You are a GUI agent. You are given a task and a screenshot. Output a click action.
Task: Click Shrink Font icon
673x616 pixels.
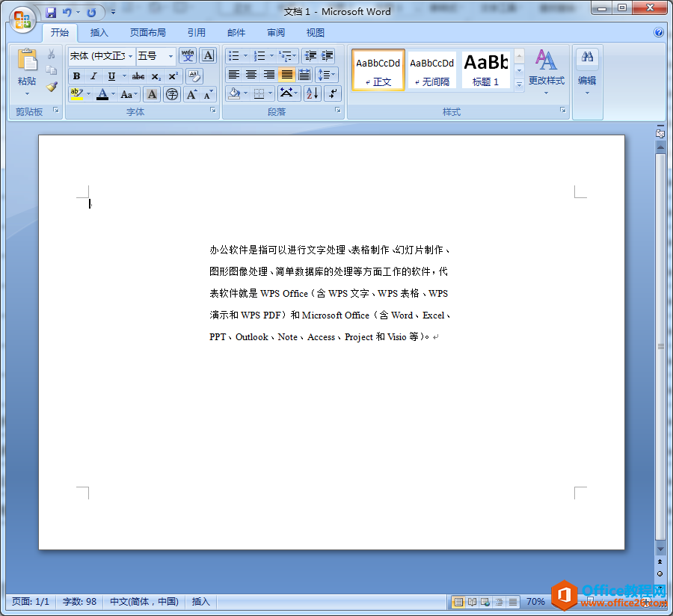tap(208, 94)
